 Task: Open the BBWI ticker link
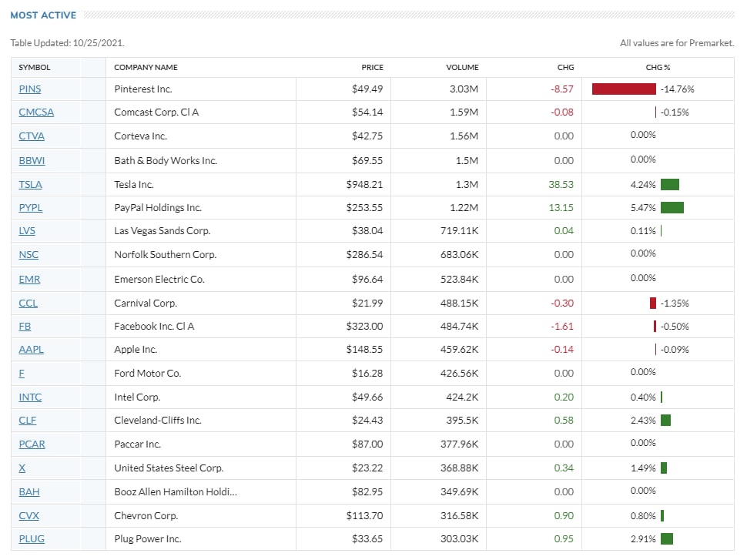tap(32, 161)
